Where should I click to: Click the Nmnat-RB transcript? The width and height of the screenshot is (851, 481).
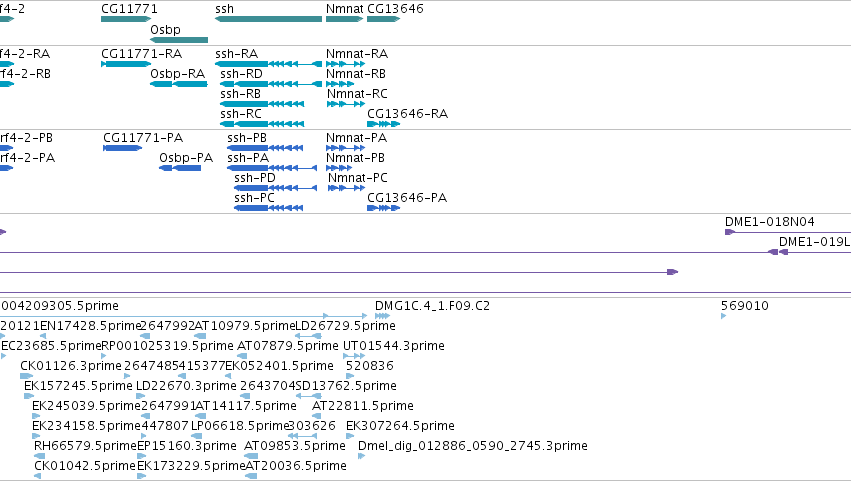pos(340,84)
